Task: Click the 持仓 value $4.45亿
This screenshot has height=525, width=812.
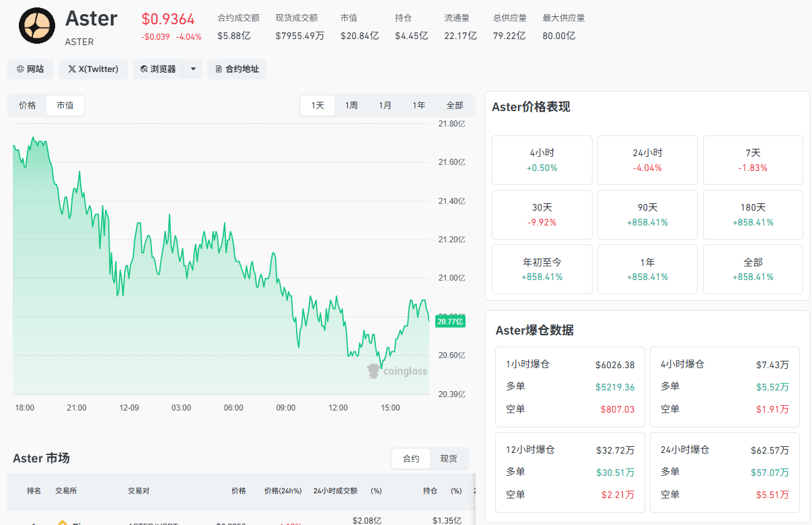Action: pyautogui.click(x=411, y=36)
